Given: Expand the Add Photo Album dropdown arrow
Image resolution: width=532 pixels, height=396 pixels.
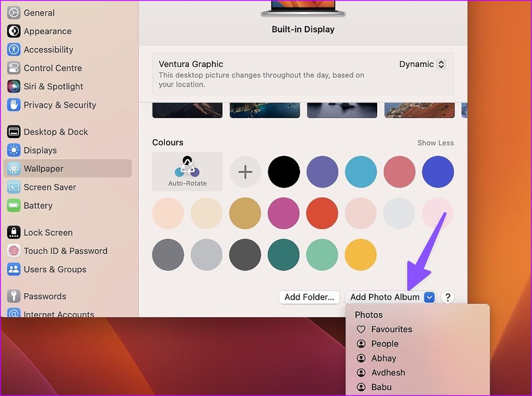Looking at the screenshot, I should 429,297.
